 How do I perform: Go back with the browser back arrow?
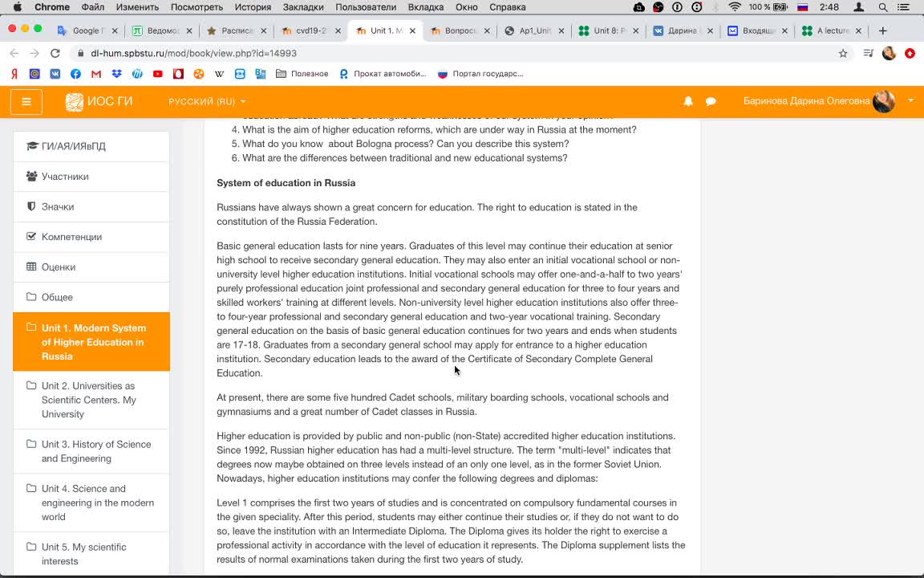tap(14, 53)
